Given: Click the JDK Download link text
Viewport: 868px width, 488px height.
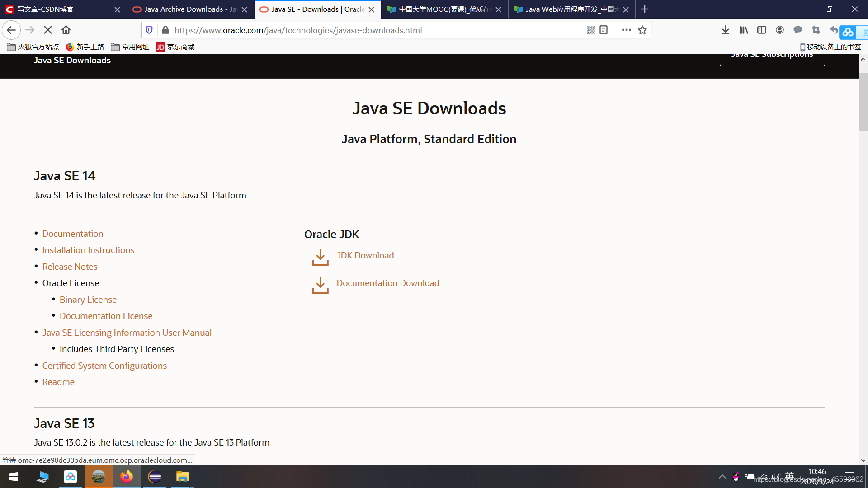Looking at the screenshot, I should (365, 255).
